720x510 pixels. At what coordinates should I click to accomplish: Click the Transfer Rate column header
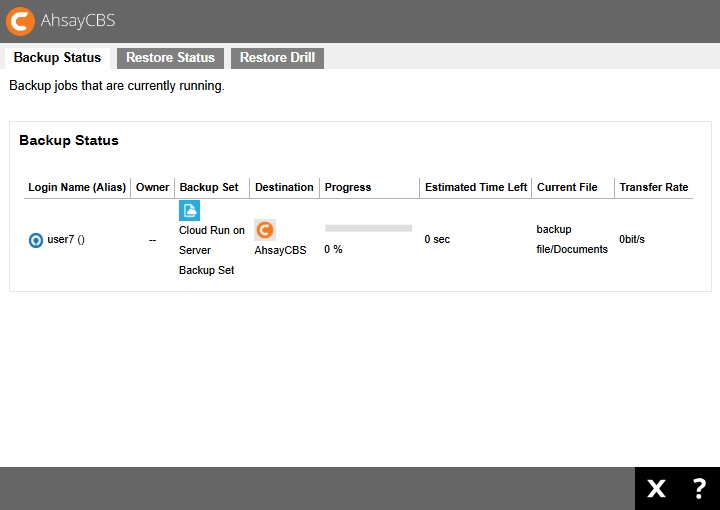(654, 187)
